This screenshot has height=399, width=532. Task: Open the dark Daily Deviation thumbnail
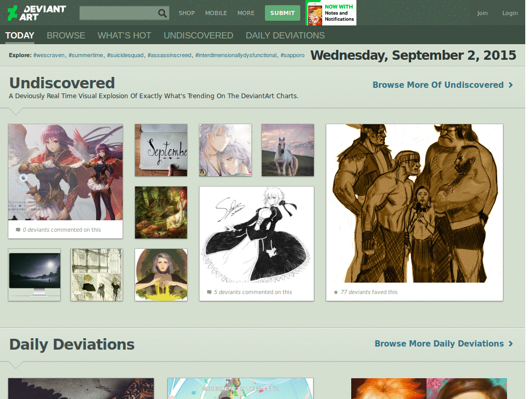tap(81, 389)
